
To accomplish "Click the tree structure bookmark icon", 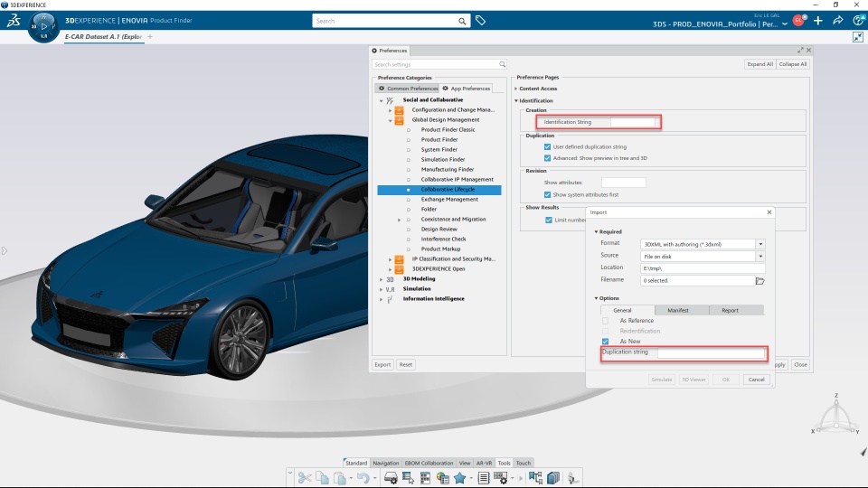I will click(x=535, y=477).
